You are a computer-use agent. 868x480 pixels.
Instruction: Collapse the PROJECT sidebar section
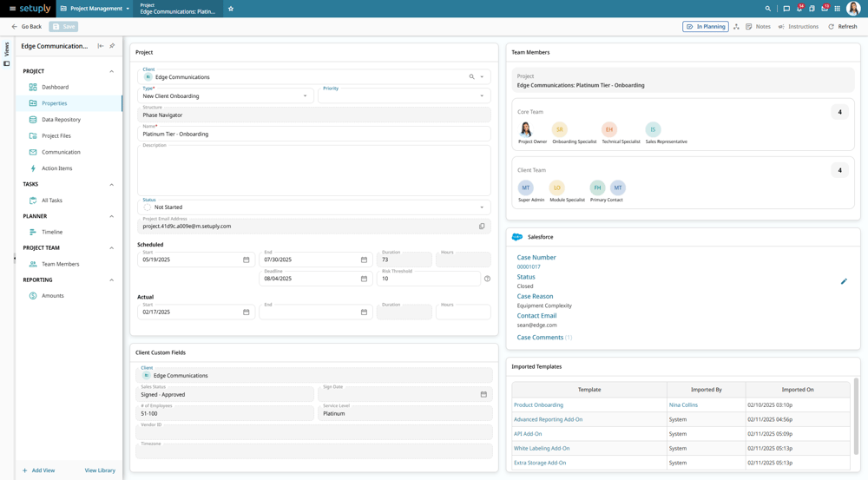pyautogui.click(x=111, y=71)
